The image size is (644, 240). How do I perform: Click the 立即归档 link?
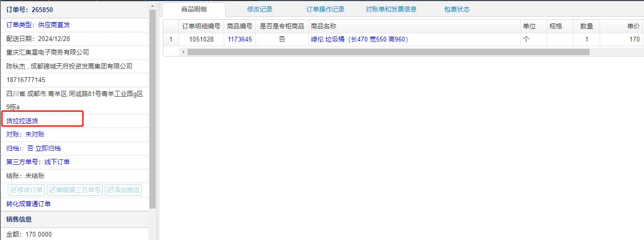[48, 148]
